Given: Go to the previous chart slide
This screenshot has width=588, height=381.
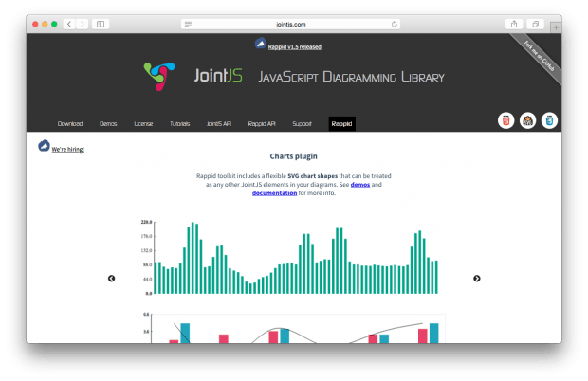Looking at the screenshot, I should [111, 278].
